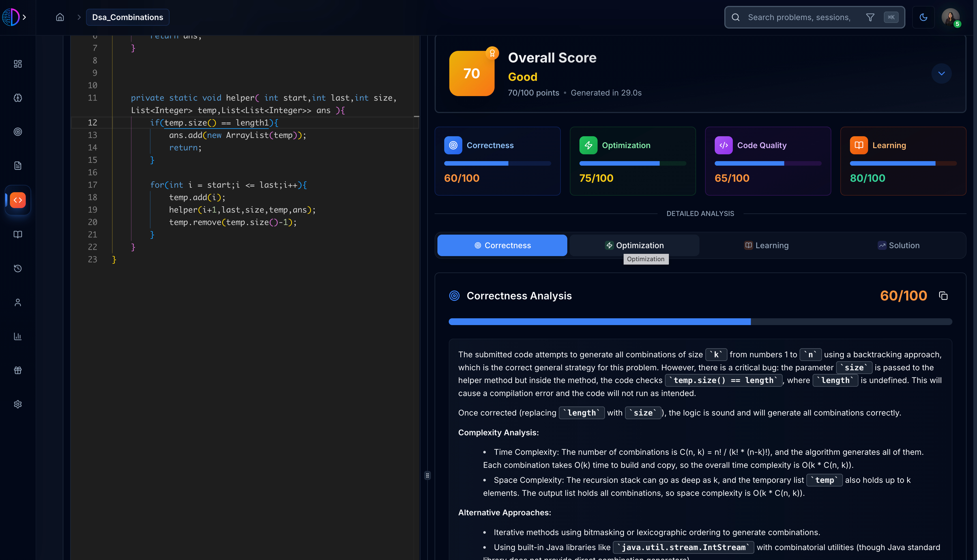
Task: Open the brain icon in sidebar
Action: [18, 98]
